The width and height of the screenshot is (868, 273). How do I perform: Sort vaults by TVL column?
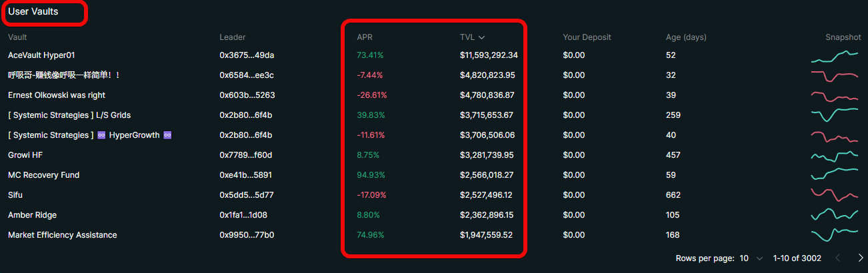[x=467, y=37]
